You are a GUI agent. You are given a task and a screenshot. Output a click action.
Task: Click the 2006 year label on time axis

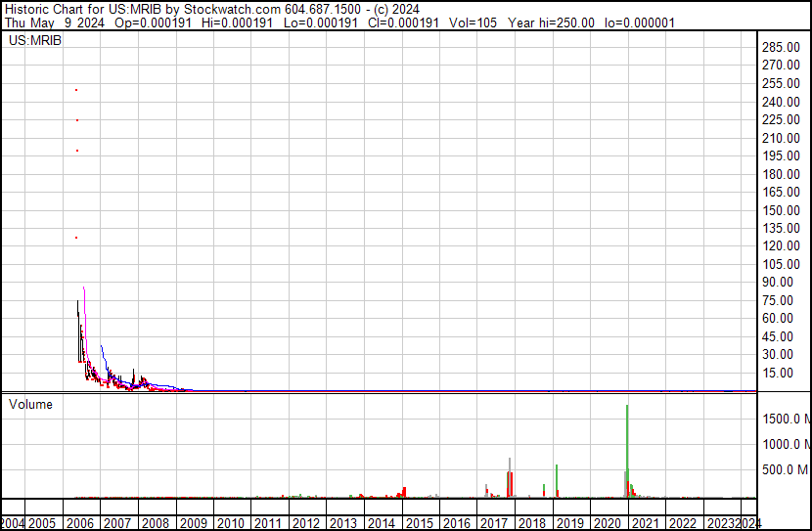pos(80,523)
